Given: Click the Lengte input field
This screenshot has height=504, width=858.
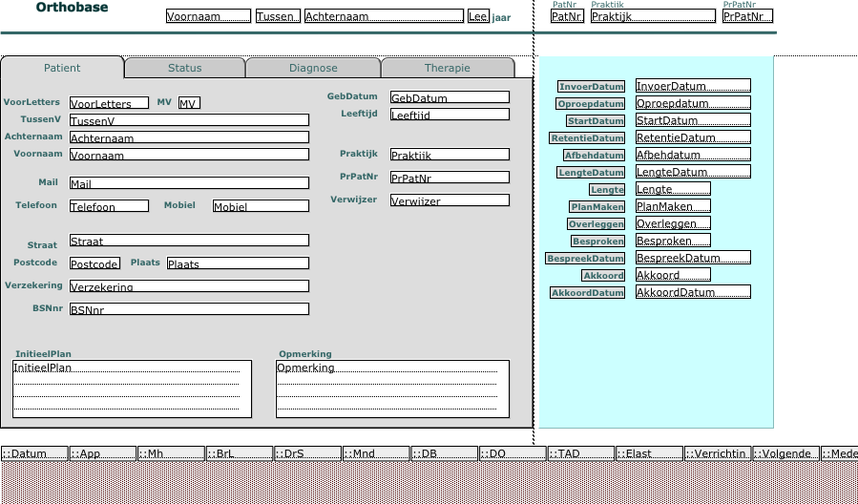Looking at the screenshot, I should tap(673, 189).
